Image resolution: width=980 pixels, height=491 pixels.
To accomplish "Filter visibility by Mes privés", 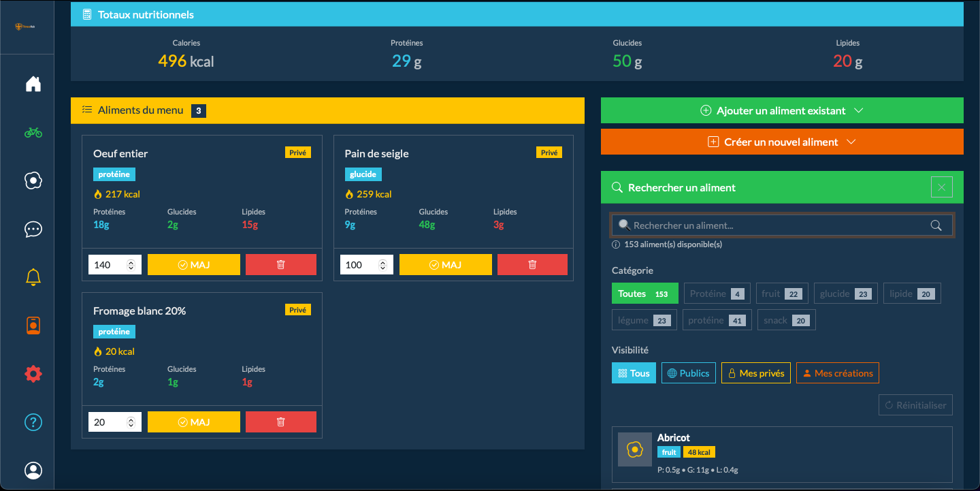I will (755, 373).
